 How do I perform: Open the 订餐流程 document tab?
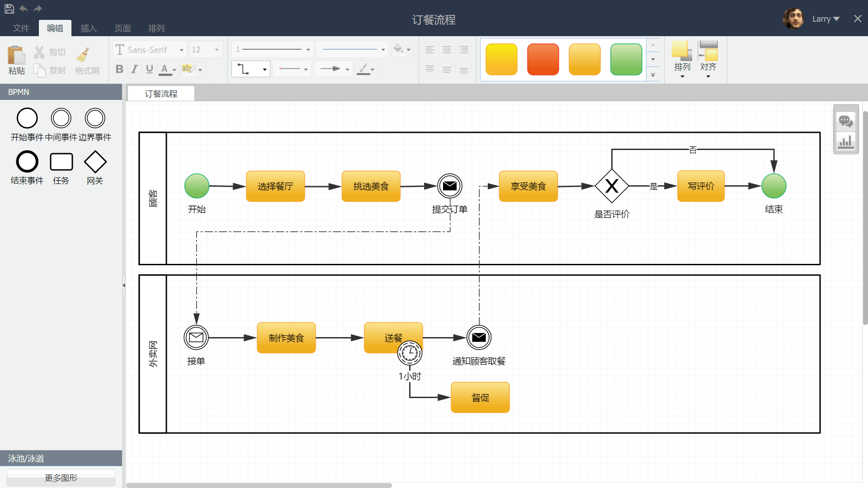coord(161,94)
